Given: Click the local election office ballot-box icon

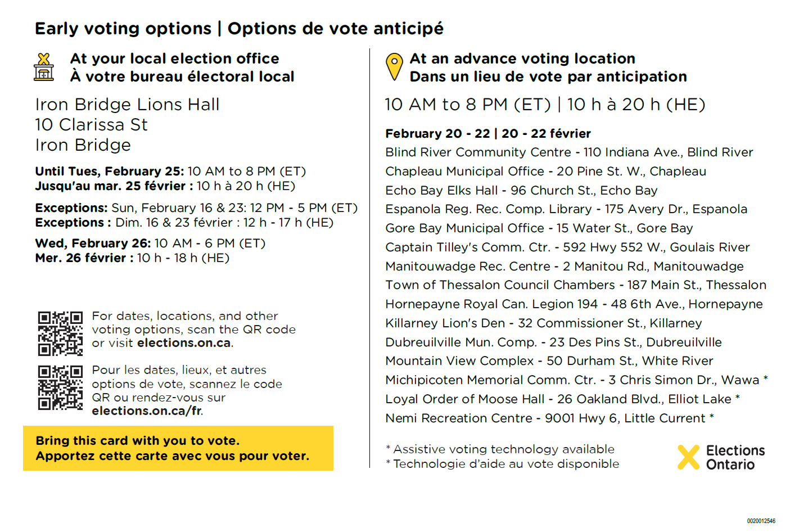Looking at the screenshot, I should pos(44,67).
